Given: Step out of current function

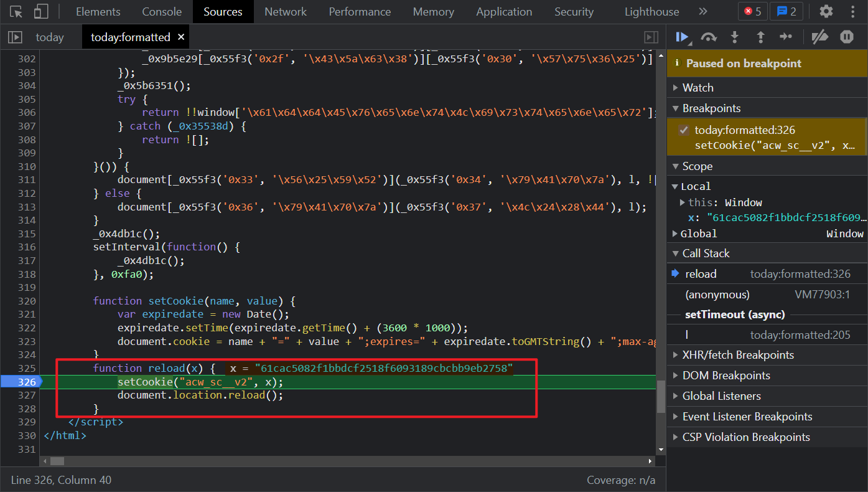Looking at the screenshot, I should [x=760, y=37].
